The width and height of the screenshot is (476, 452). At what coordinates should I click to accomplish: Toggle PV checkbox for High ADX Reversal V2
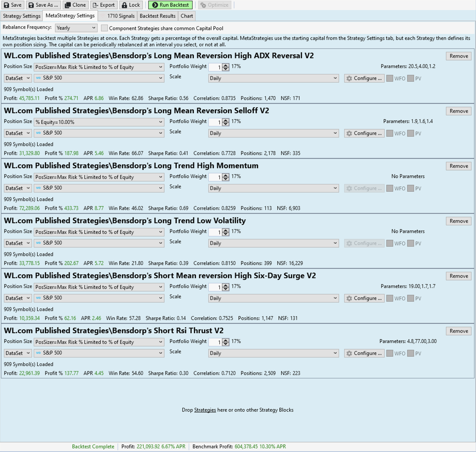(x=411, y=78)
